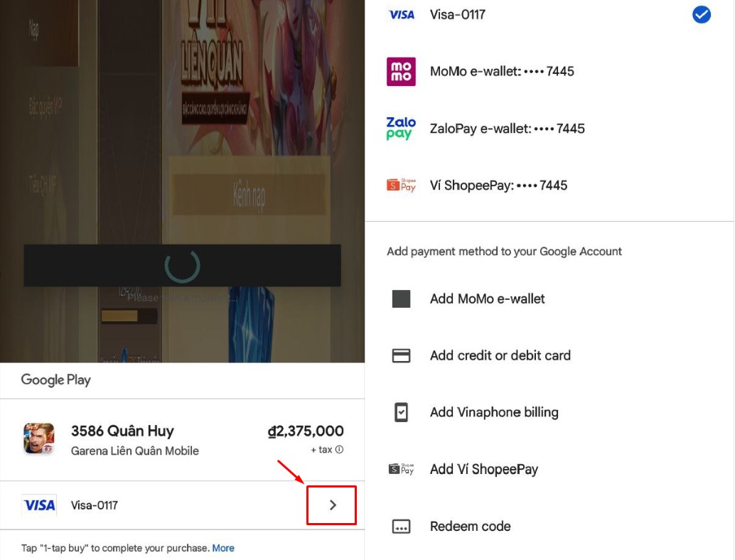The height and width of the screenshot is (560, 735).
Task: Click the ZaloPay logo icon
Action: (401, 129)
